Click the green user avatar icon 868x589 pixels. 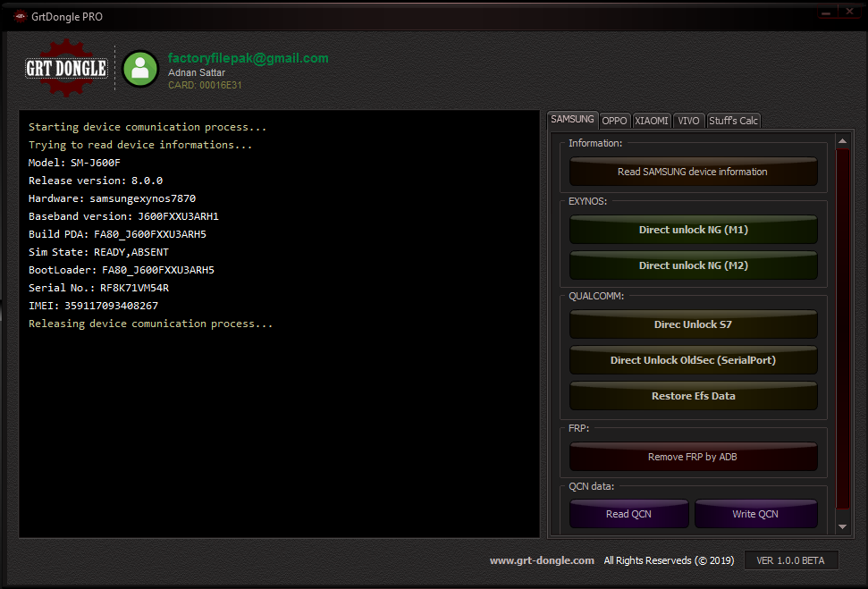[x=140, y=69]
